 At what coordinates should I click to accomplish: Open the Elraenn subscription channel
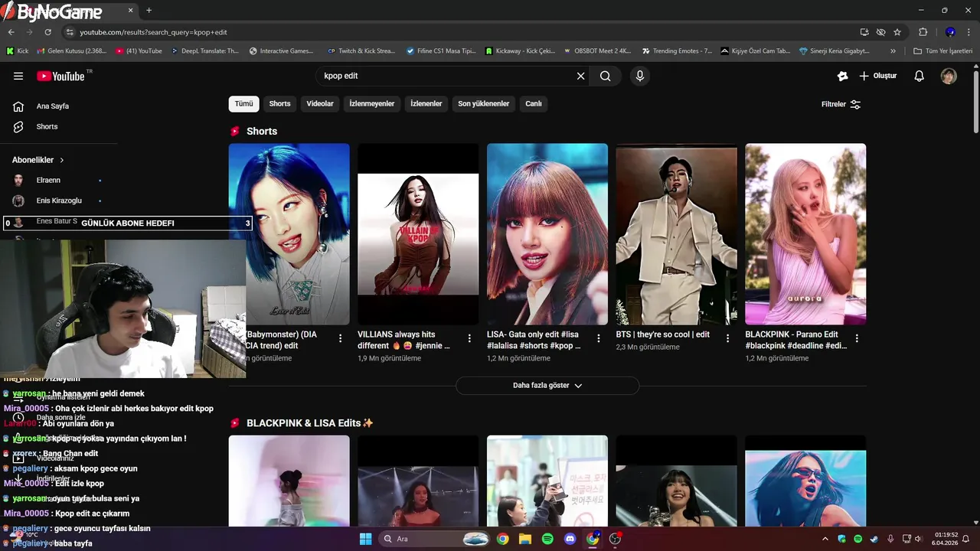click(48, 180)
